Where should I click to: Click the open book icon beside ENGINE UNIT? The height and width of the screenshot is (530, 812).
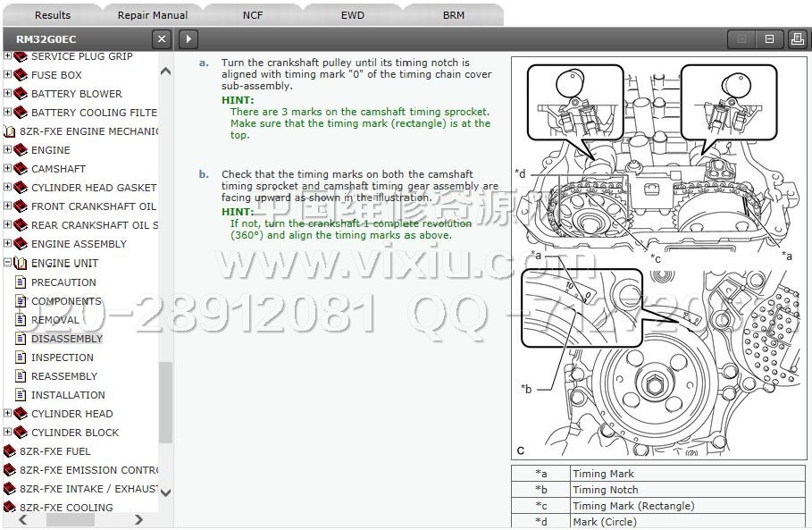(21, 264)
